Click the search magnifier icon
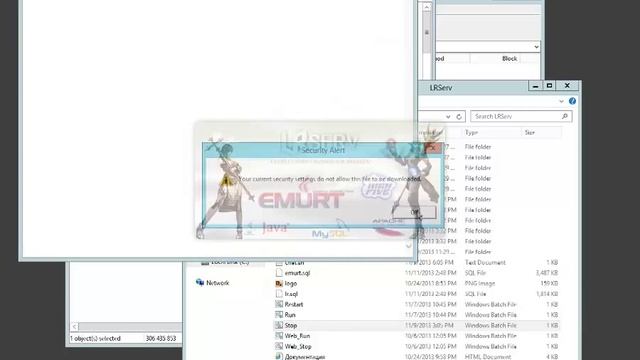The height and width of the screenshot is (360, 640). click(565, 116)
